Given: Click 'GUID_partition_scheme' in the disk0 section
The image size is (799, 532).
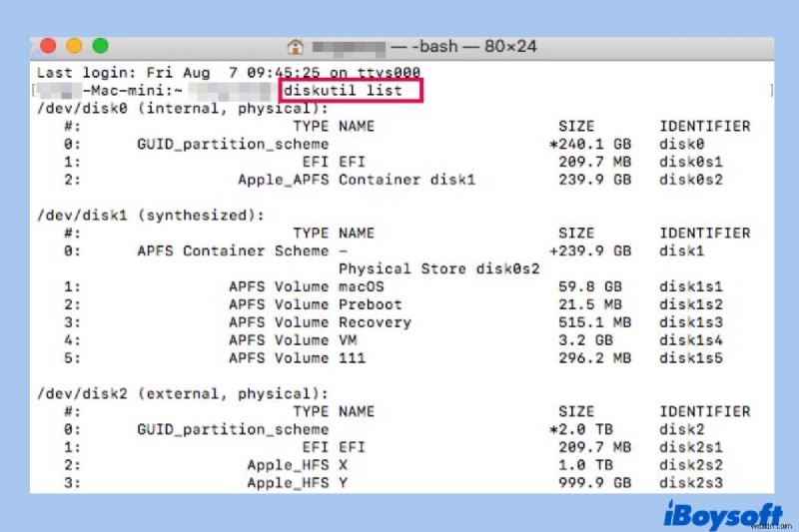Looking at the screenshot, I should click(233, 144).
